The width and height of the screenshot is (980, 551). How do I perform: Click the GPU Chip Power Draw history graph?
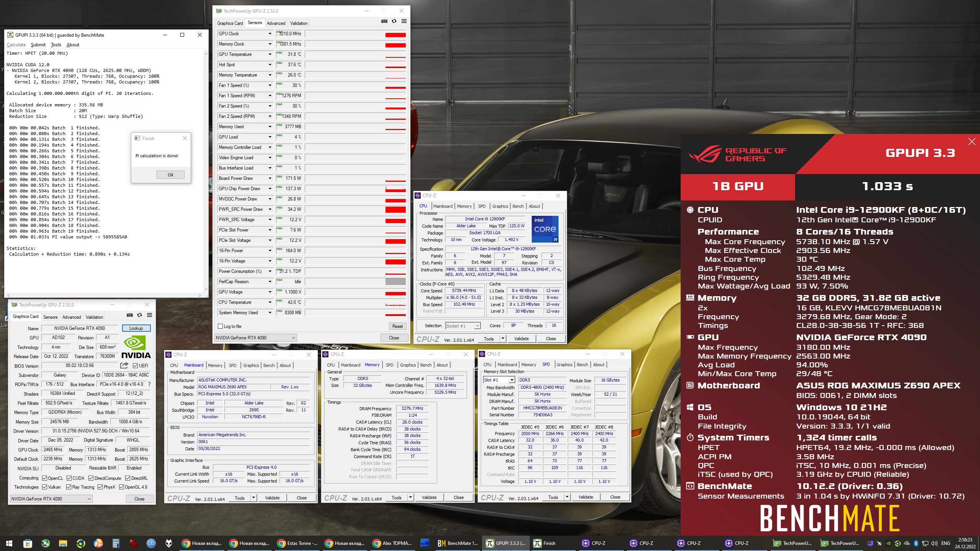(355, 189)
